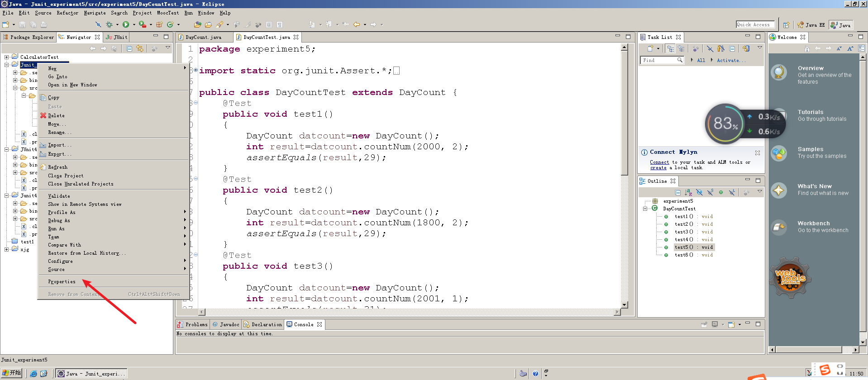Switch to the Problems tab
The width and height of the screenshot is (868, 380).
tap(192, 324)
